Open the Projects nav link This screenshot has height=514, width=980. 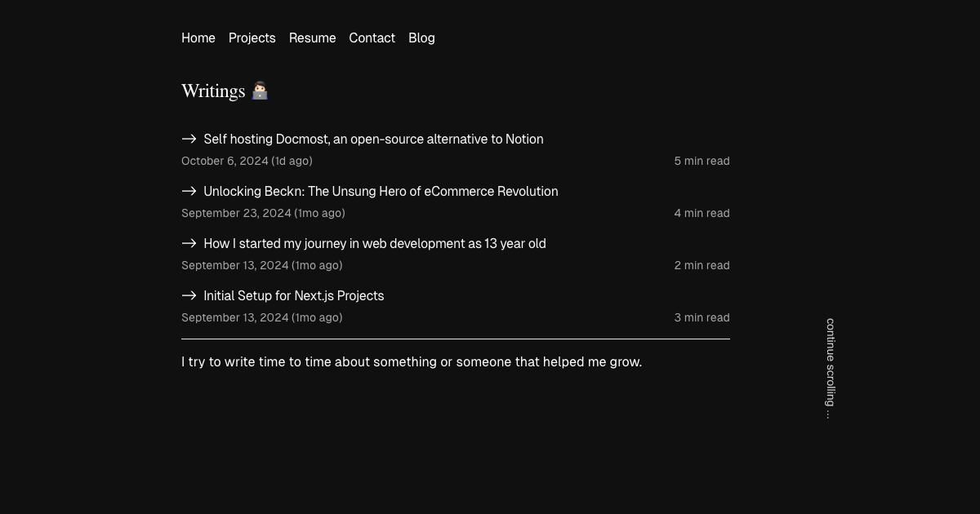coord(252,38)
